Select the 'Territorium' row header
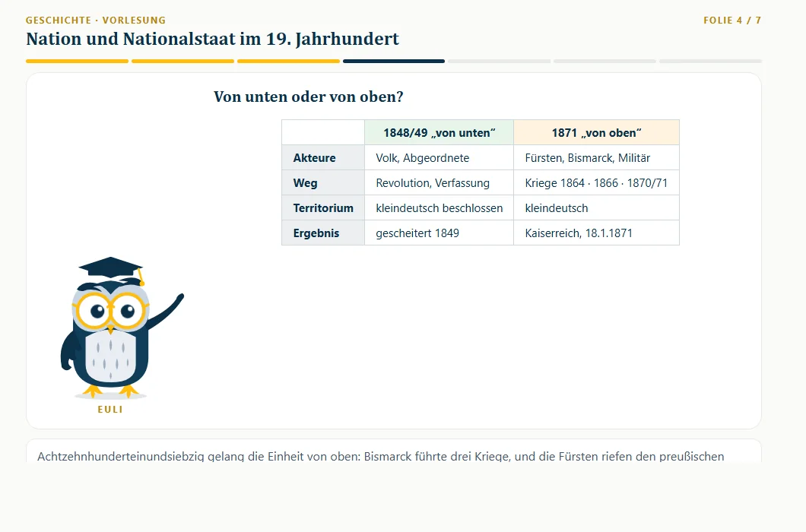The width and height of the screenshot is (806, 532). coord(323,208)
